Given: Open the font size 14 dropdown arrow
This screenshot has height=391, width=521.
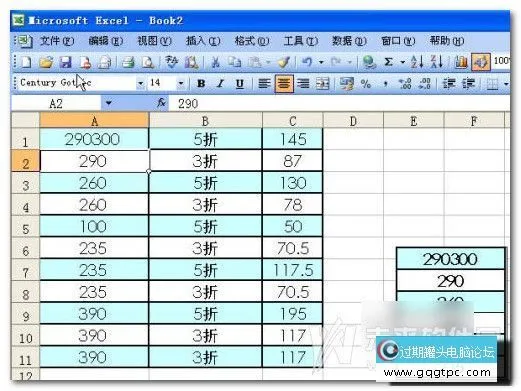Looking at the screenshot, I should click(x=181, y=83).
